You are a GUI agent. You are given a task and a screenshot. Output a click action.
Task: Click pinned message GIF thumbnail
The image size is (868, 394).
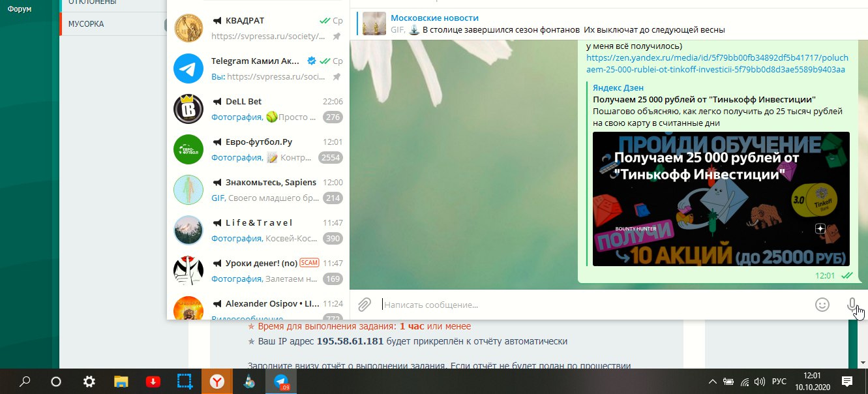click(x=374, y=23)
